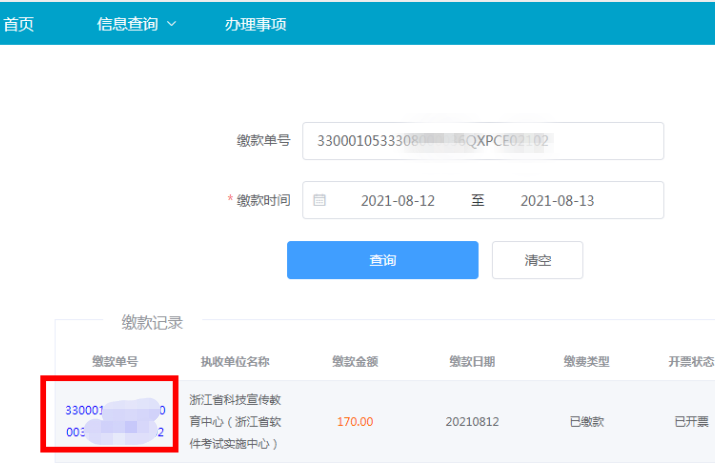
Task: Click the 缴款日期 column header
Action: pos(472,362)
